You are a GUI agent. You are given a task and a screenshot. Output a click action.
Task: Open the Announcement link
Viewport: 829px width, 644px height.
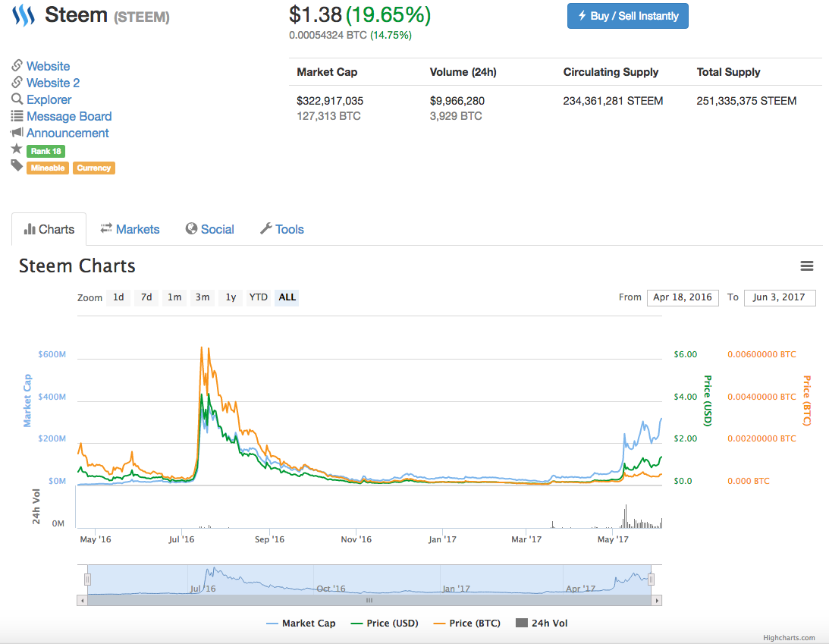68,134
